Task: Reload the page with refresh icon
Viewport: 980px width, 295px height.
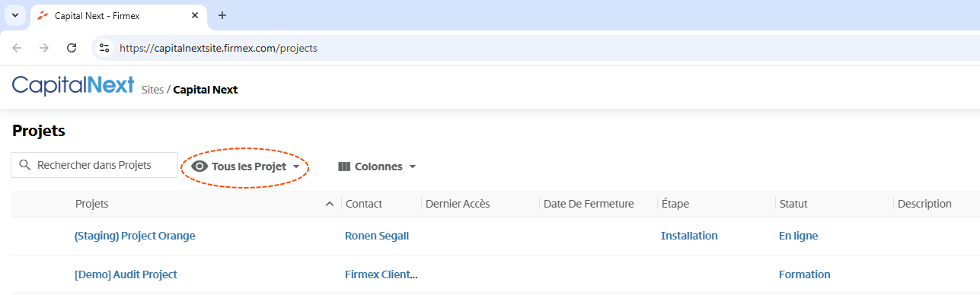Action: click(x=72, y=48)
